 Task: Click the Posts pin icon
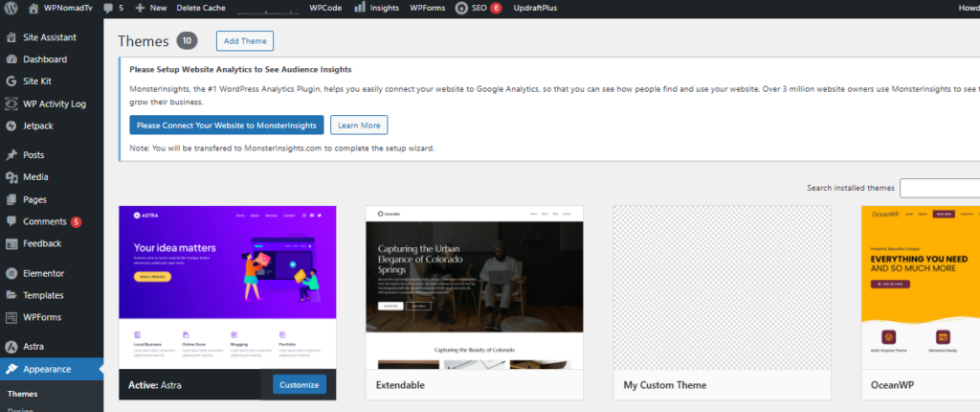click(11, 155)
